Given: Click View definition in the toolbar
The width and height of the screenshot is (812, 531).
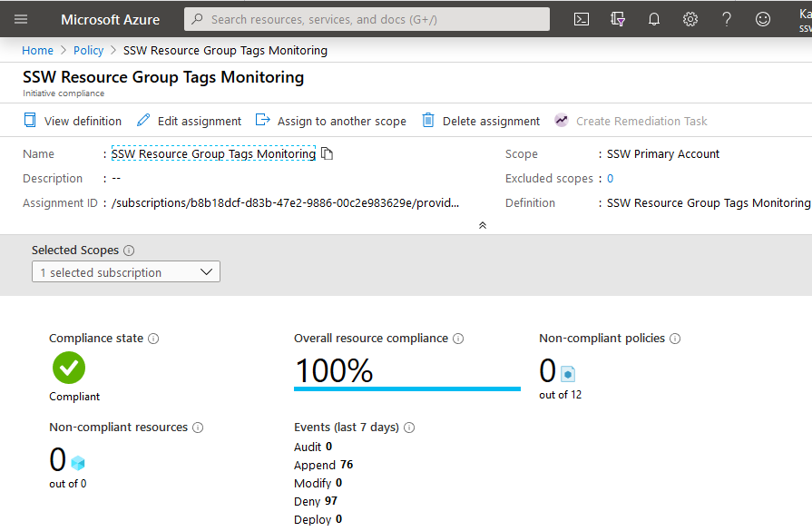Looking at the screenshot, I should (73, 121).
